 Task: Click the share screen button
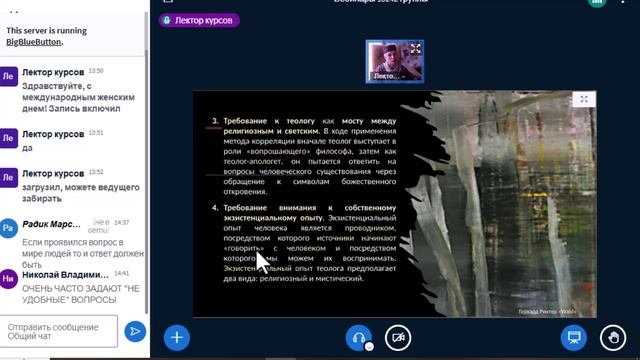pyautogui.click(x=574, y=338)
